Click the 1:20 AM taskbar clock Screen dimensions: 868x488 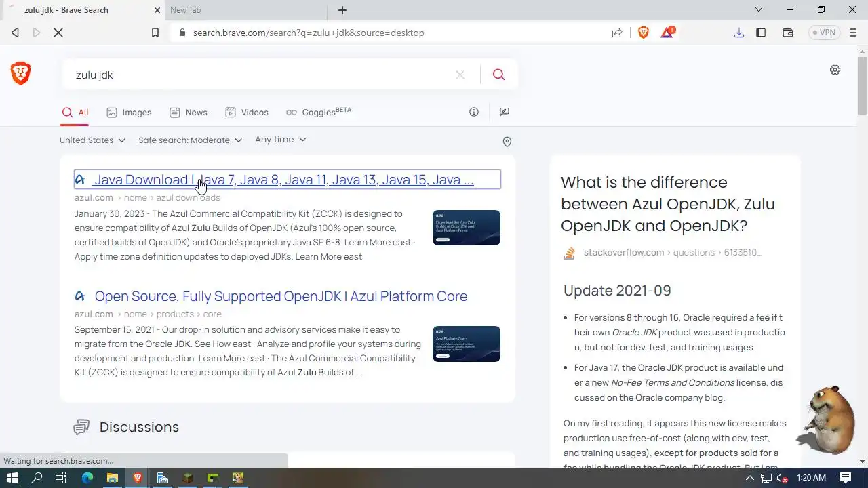pyautogui.click(x=810, y=478)
